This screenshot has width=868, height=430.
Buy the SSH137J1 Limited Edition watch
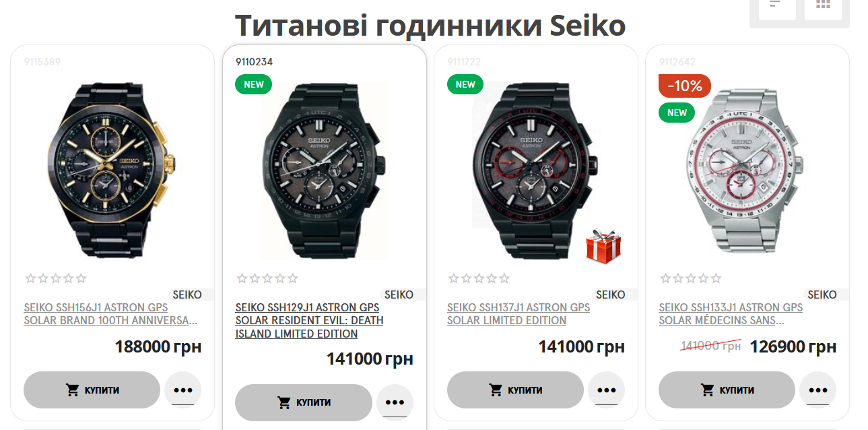coord(515,390)
